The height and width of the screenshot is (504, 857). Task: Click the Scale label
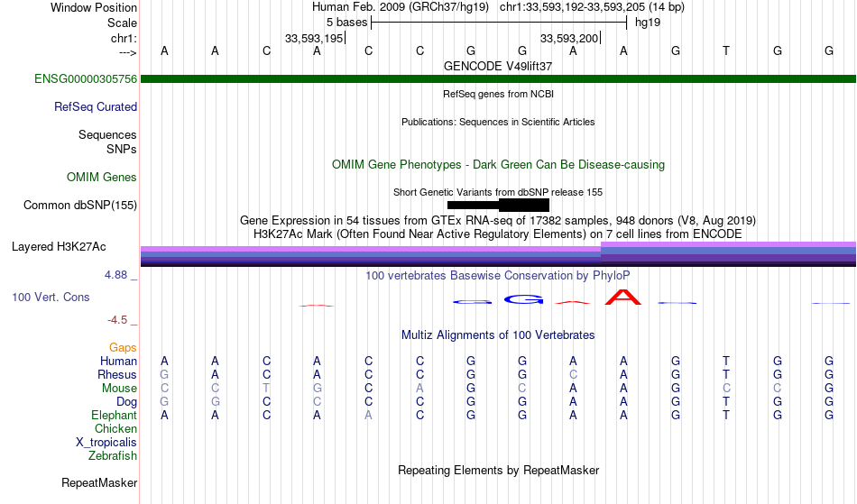[x=123, y=23]
